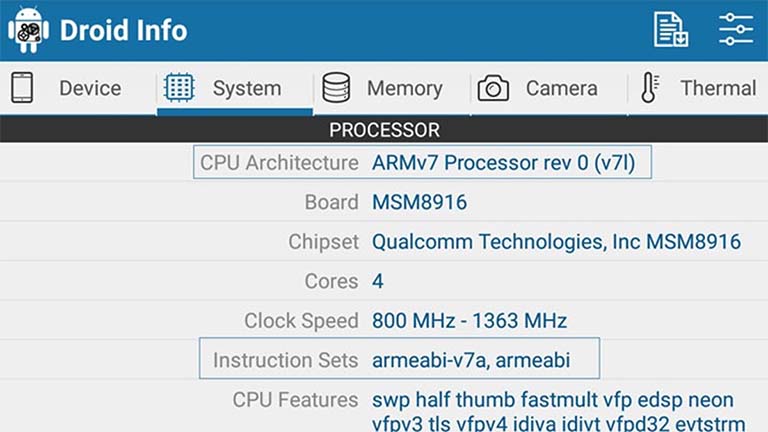Tap the Droid Info title text
Image resolution: width=768 pixels, height=432 pixels.
pyautogui.click(x=123, y=30)
